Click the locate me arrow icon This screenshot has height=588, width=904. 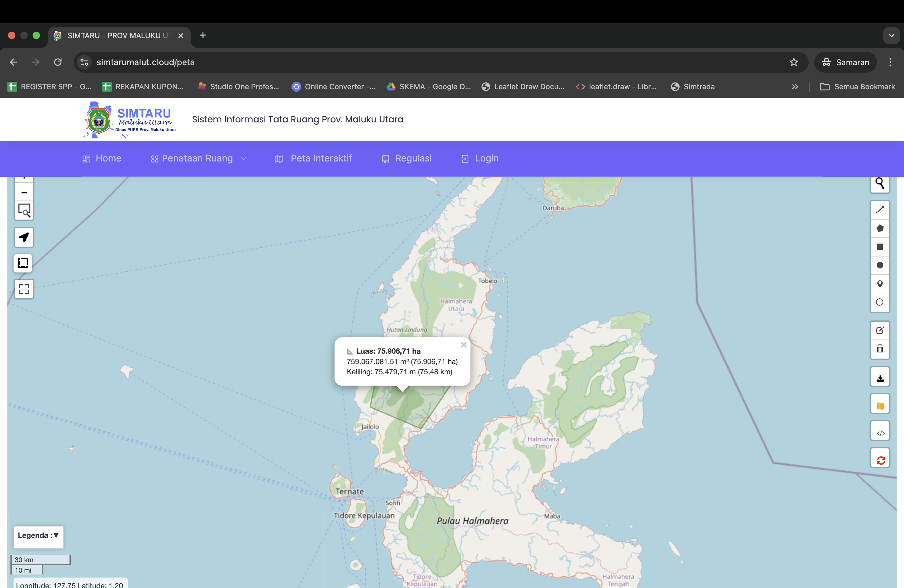24,237
